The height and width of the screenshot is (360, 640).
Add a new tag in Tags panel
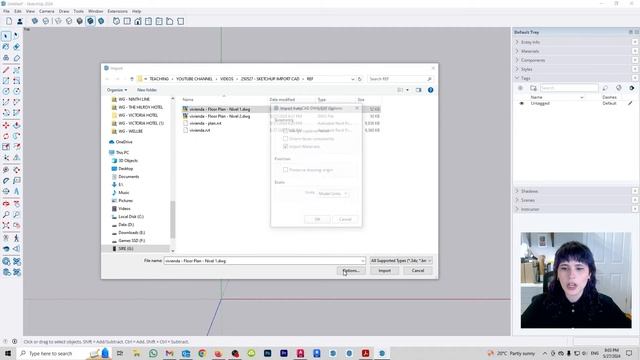[x=520, y=88]
